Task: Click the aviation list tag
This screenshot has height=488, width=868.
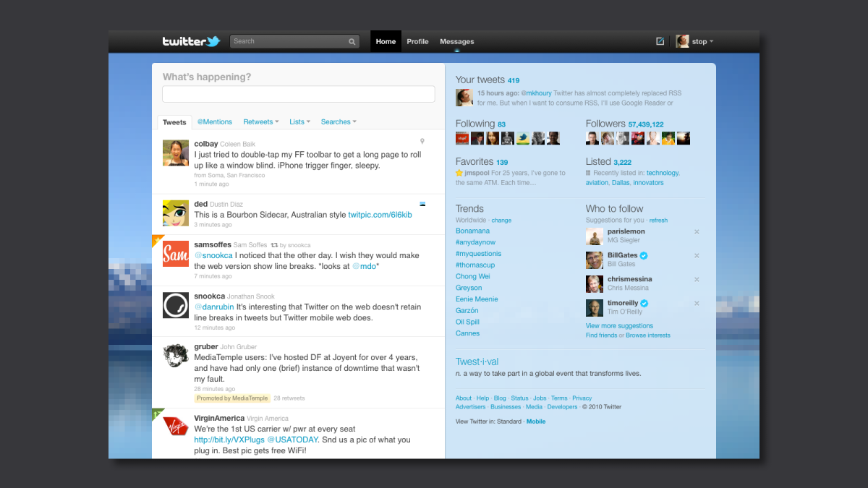Action: [x=597, y=183]
